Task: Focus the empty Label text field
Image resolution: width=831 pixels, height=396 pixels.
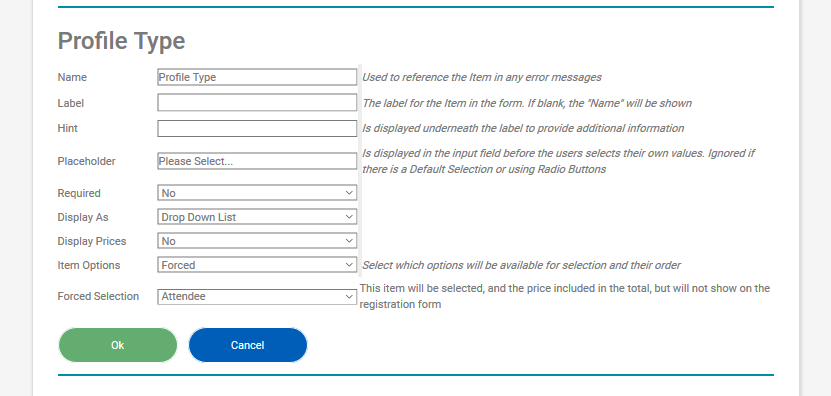Action: pyautogui.click(x=257, y=103)
